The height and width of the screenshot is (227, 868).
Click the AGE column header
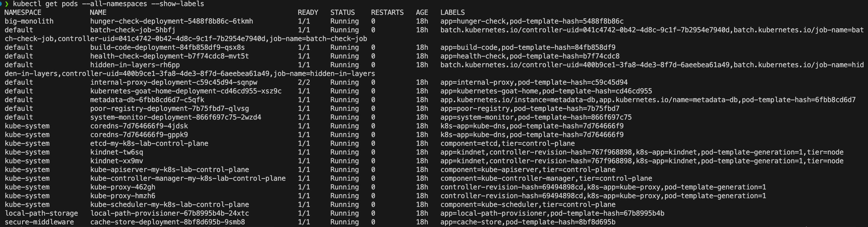tap(422, 13)
